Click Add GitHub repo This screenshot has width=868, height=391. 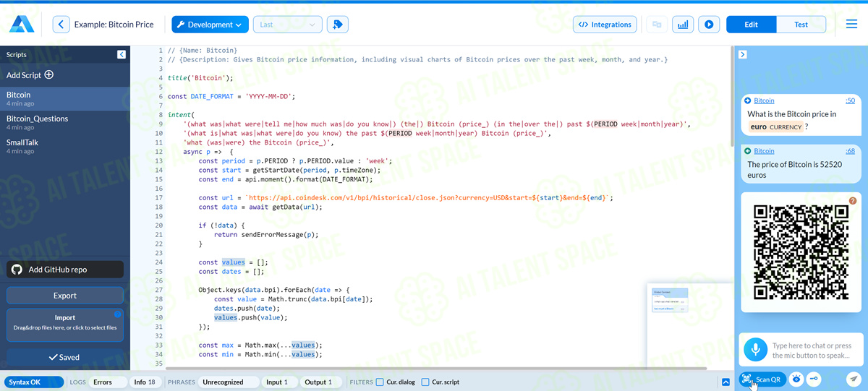pos(65,270)
